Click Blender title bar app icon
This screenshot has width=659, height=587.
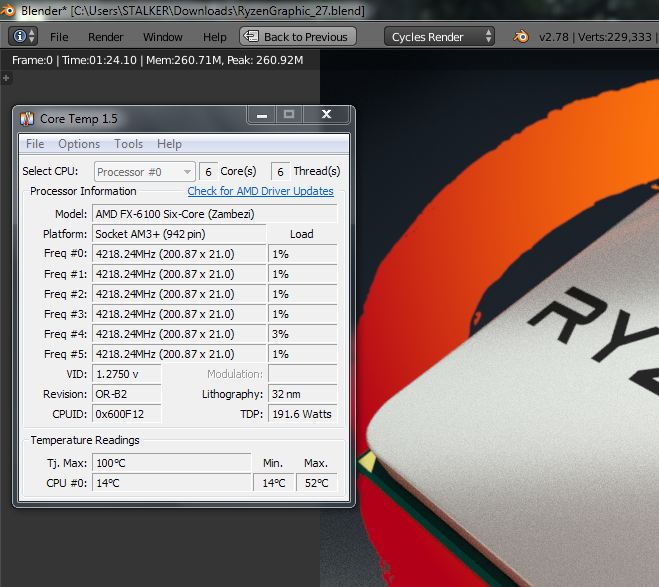coord(8,10)
